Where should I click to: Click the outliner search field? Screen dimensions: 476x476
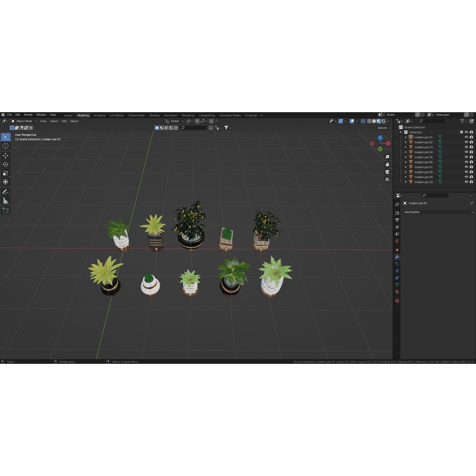point(432,121)
